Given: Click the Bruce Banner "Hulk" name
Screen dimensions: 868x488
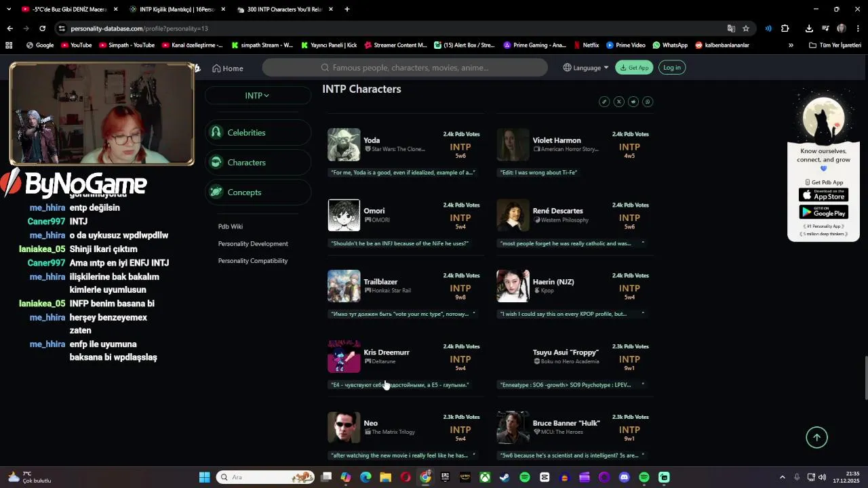Looking at the screenshot, I should (566, 423).
